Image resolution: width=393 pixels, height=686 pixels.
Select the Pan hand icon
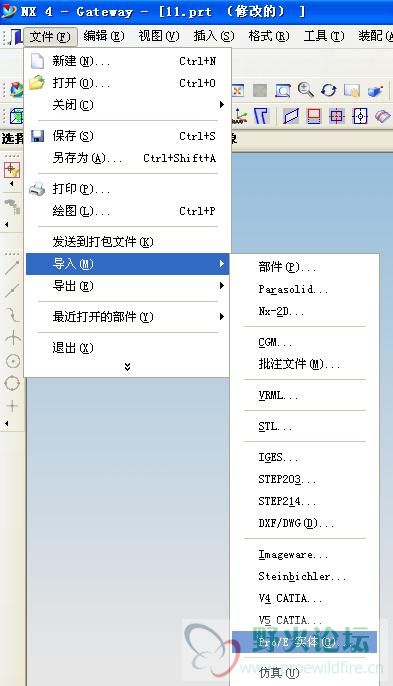point(352,91)
